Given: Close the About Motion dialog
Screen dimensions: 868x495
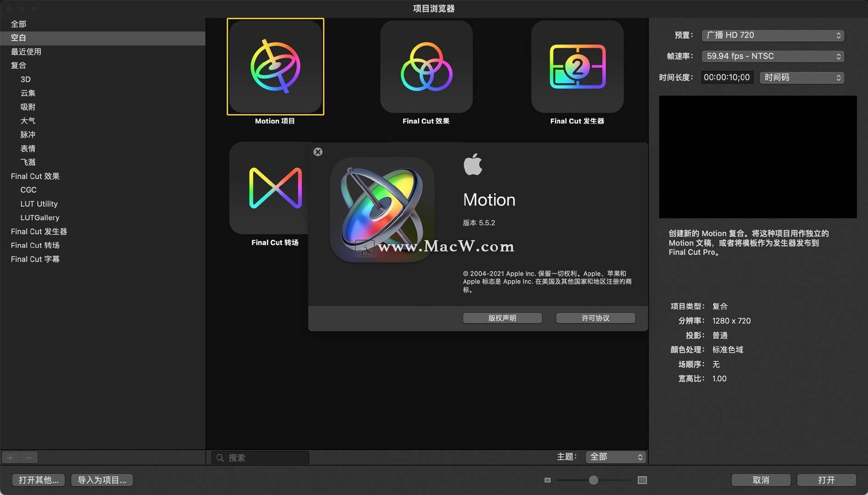Looking at the screenshot, I should click(x=318, y=152).
